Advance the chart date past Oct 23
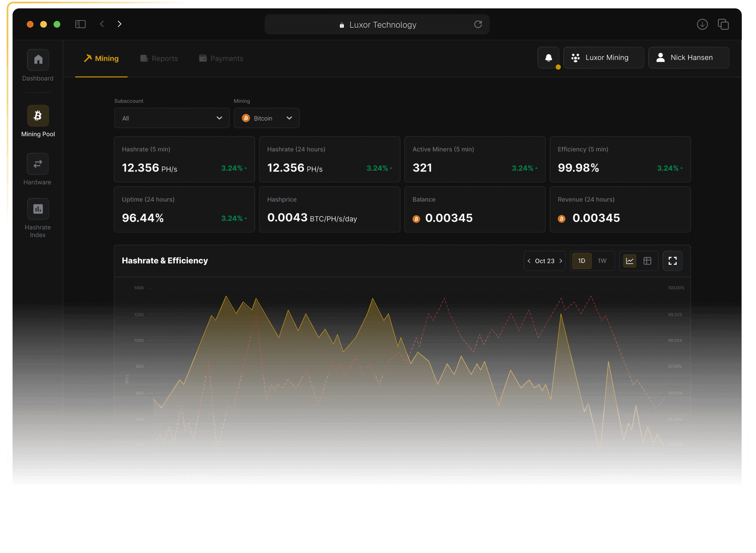The height and width of the screenshot is (553, 756). click(x=561, y=261)
